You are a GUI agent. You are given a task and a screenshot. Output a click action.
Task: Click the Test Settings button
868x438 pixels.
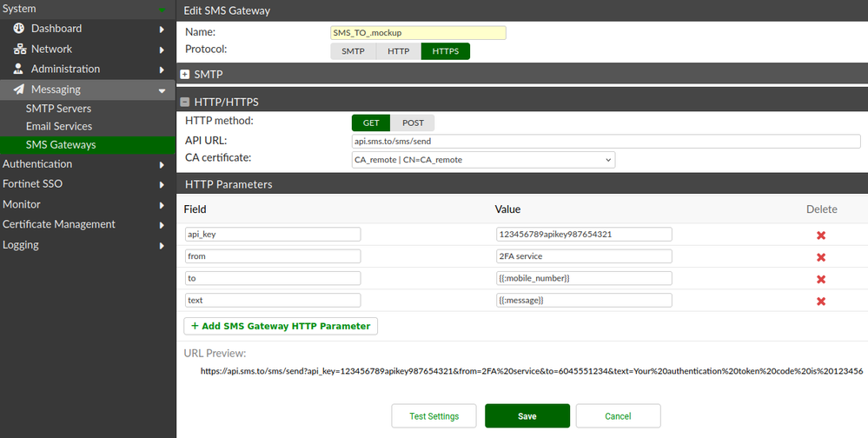point(434,416)
